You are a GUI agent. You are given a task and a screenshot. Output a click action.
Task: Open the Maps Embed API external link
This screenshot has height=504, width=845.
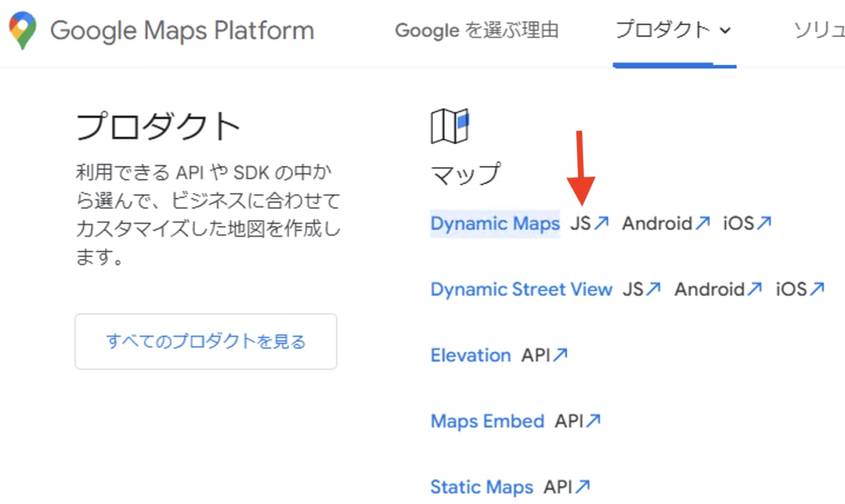point(578,422)
